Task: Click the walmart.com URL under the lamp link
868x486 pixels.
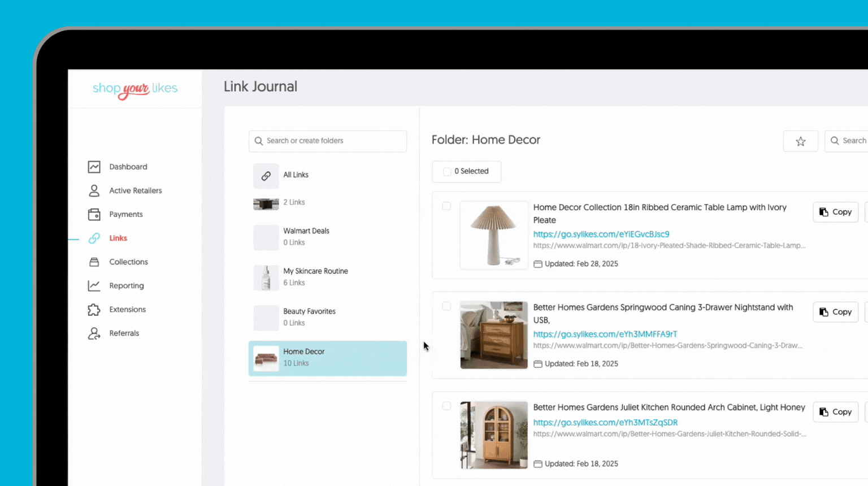Action: [x=669, y=246]
